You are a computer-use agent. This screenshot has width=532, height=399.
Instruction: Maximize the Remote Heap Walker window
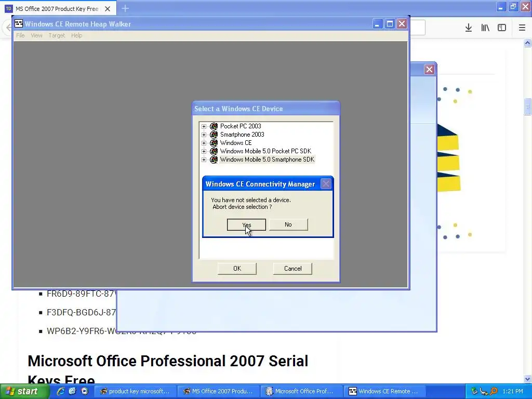click(x=390, y=24)
